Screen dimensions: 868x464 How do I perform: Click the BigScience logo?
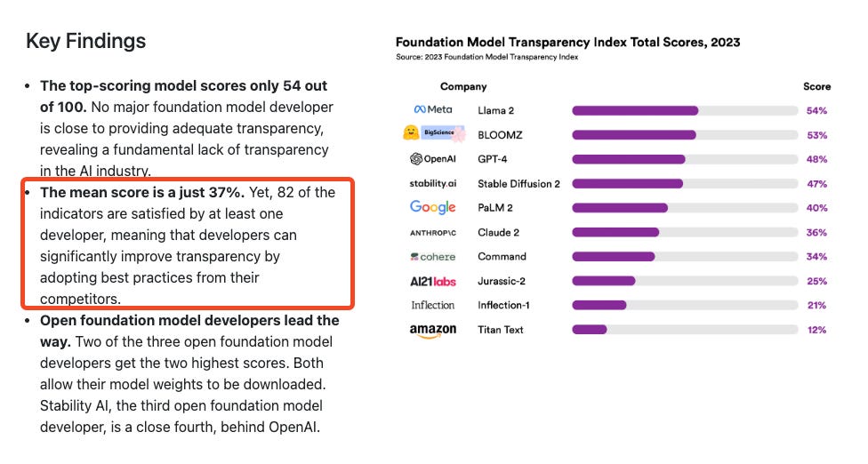coord(432,134)
